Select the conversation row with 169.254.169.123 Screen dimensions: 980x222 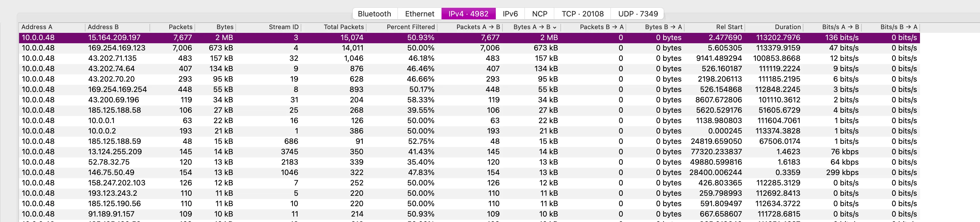coord(116,48)
